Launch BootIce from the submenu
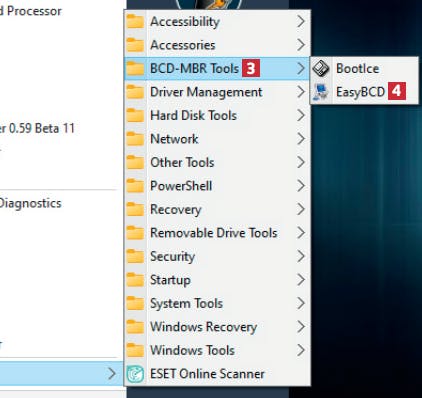Screen dimensions: 422x398 pos(364,68)
